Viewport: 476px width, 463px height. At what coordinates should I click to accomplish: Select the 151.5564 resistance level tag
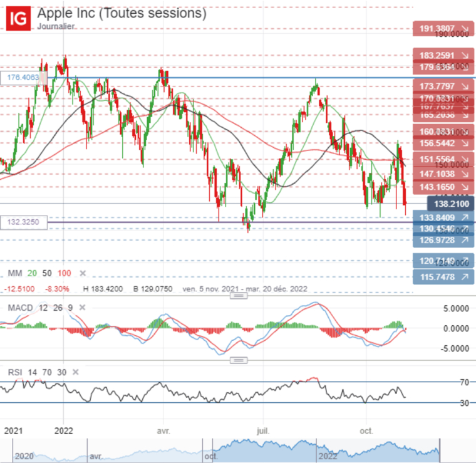coord(443,159)
